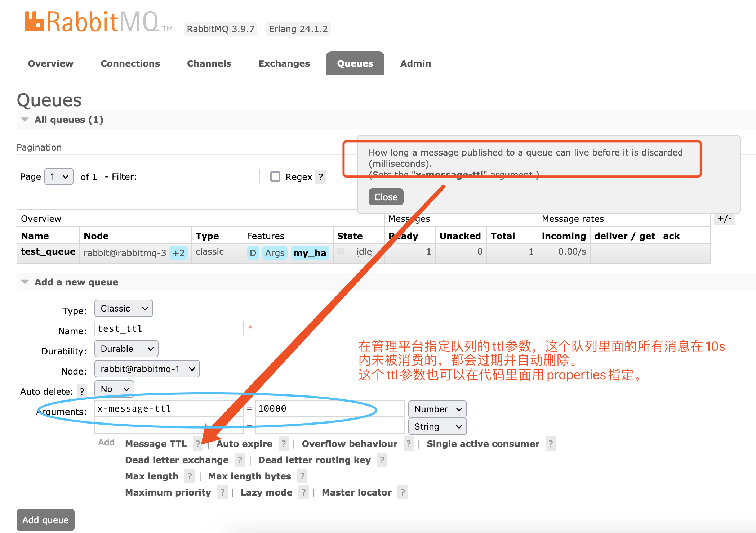Open help icon for Max length
Screen dimensions: 756x533
coord(190,476)
